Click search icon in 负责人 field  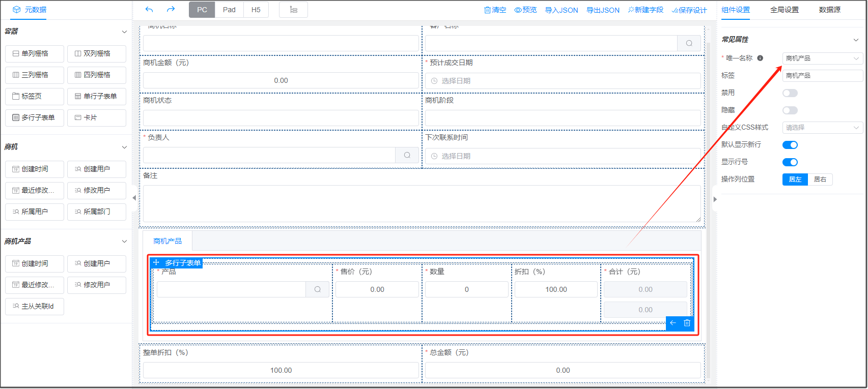click(407, 155)
